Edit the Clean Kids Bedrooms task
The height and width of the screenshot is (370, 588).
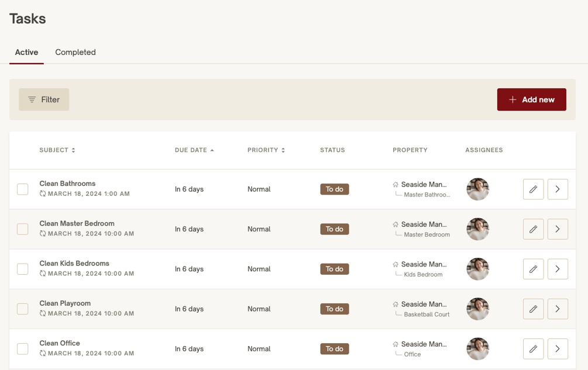click(533, 269)
